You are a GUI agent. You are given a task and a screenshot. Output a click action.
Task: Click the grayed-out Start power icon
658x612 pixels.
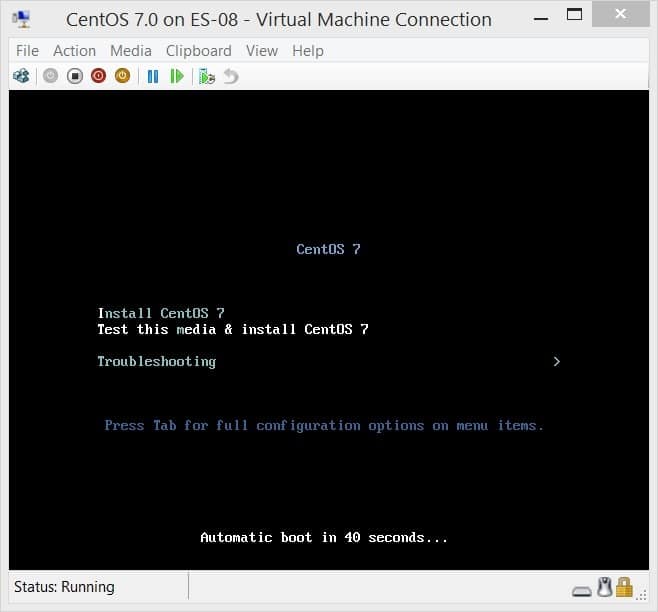click(50, 76)
